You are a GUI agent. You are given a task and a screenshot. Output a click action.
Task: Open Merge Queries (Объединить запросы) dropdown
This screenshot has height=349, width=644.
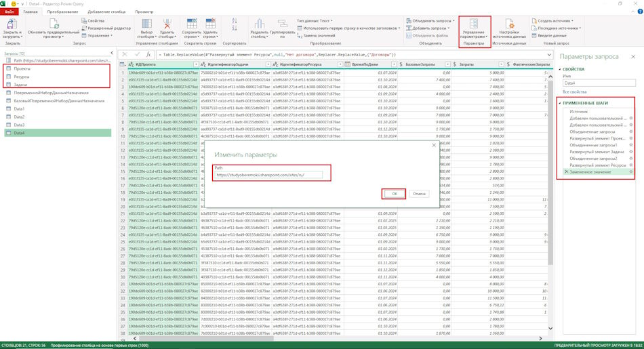430,20
